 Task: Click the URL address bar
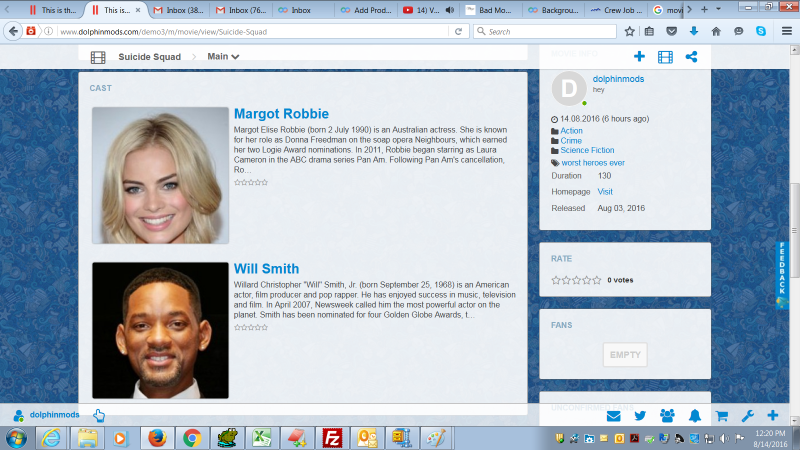(253, 31)
